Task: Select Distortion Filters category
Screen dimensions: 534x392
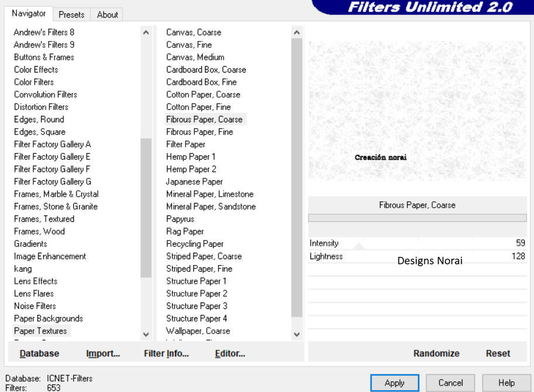Action: (41, 107)
